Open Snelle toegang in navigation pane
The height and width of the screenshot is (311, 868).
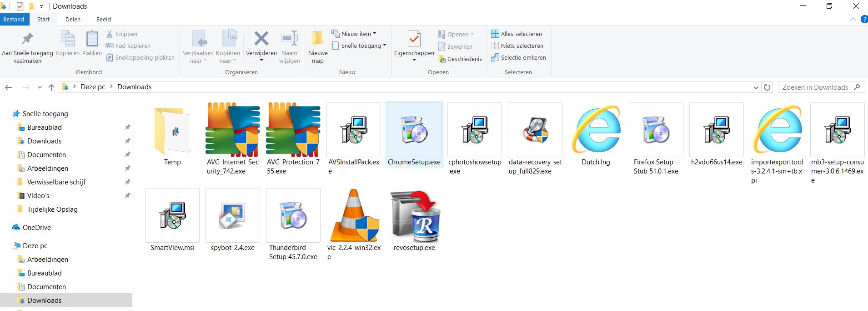[45, 114]
